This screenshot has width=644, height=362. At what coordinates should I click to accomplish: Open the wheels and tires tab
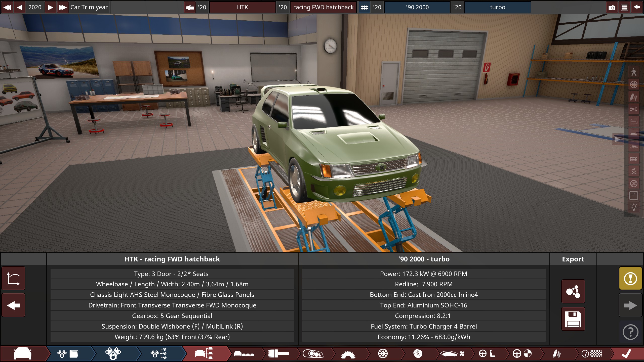click(383, 354)
